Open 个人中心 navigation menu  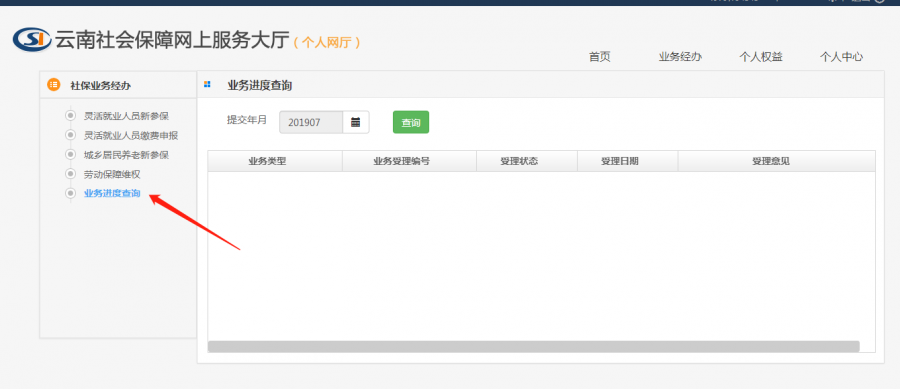[841, 56]
